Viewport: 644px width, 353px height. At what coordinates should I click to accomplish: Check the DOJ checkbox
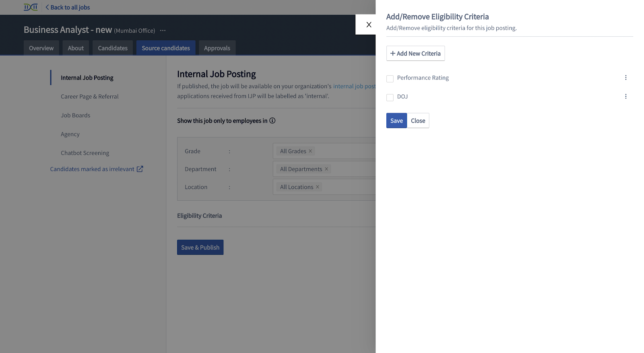390,98
